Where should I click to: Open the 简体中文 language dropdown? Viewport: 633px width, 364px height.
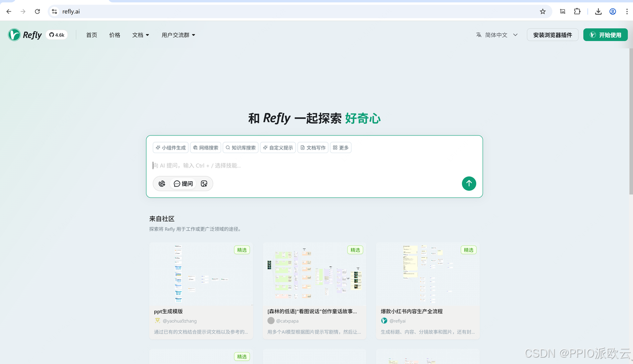[x=497, y=35]
